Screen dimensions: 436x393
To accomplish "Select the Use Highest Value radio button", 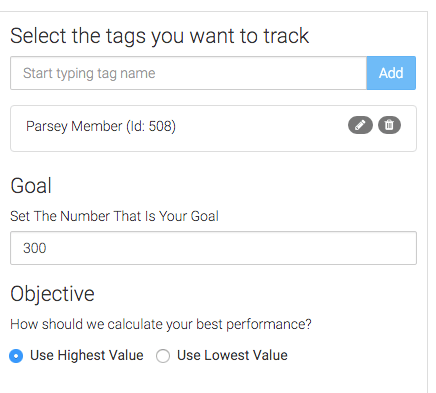I will pyautogui.click(x=16, y=356).
